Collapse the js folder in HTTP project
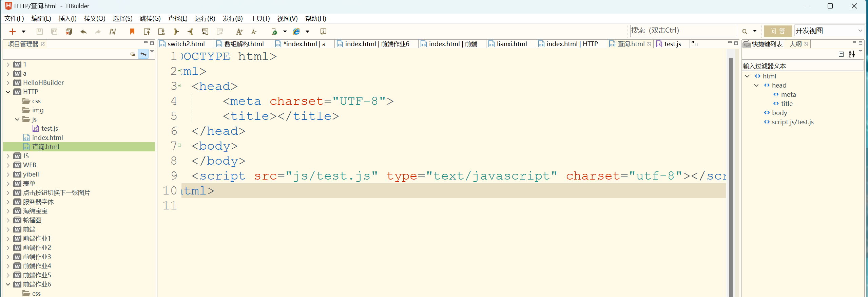Screen dimensions: 868x297 17,119
